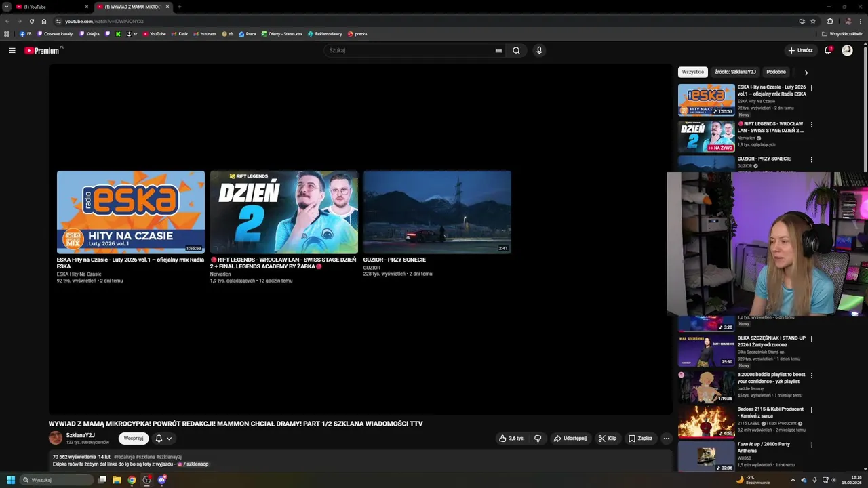Image resolution: width=868 pixels, height=488 pixels.
Task: Save video with Zapisz button
Action: (x=640, y=439)
